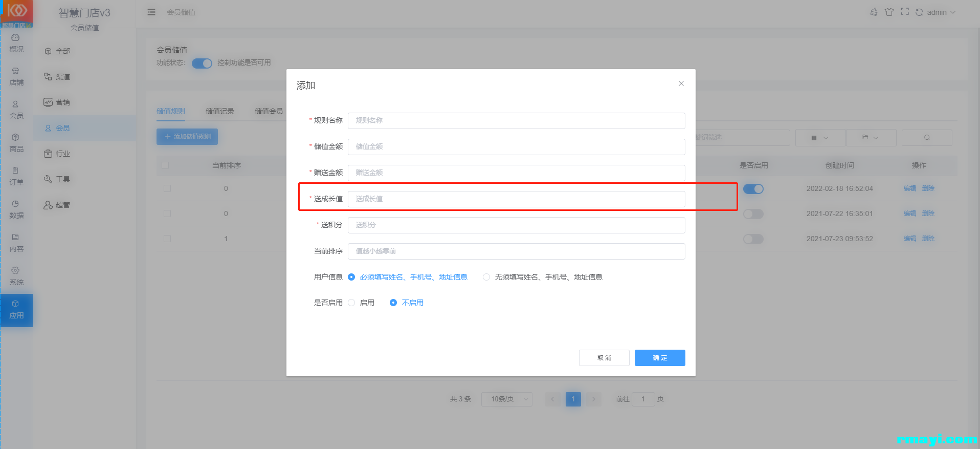Click the refresh icon beside admin
This screenshot has height=449, width=980.
pos(919,12)
